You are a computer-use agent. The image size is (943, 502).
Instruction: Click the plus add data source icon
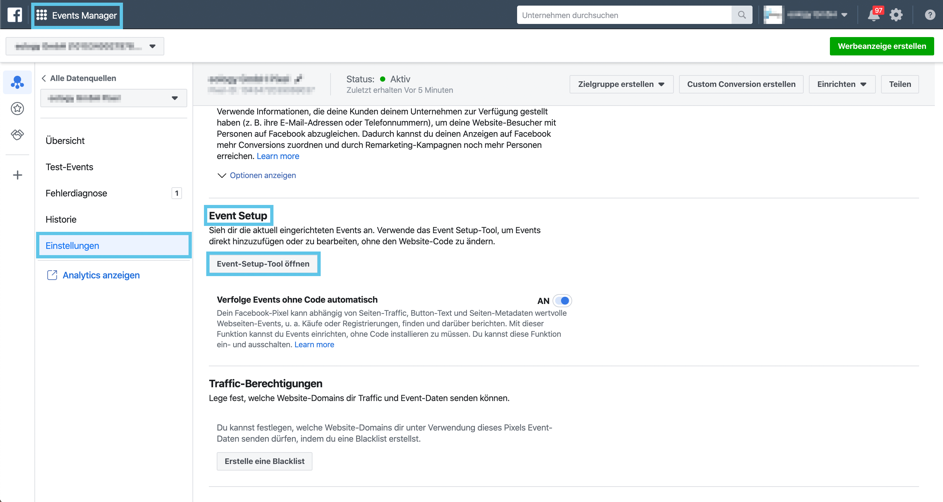(17, 175)
